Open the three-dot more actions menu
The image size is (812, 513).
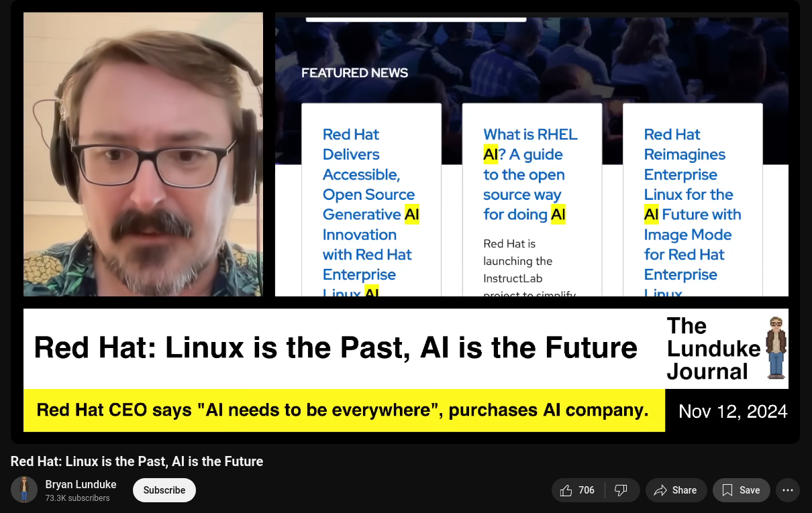coord(788,490)
